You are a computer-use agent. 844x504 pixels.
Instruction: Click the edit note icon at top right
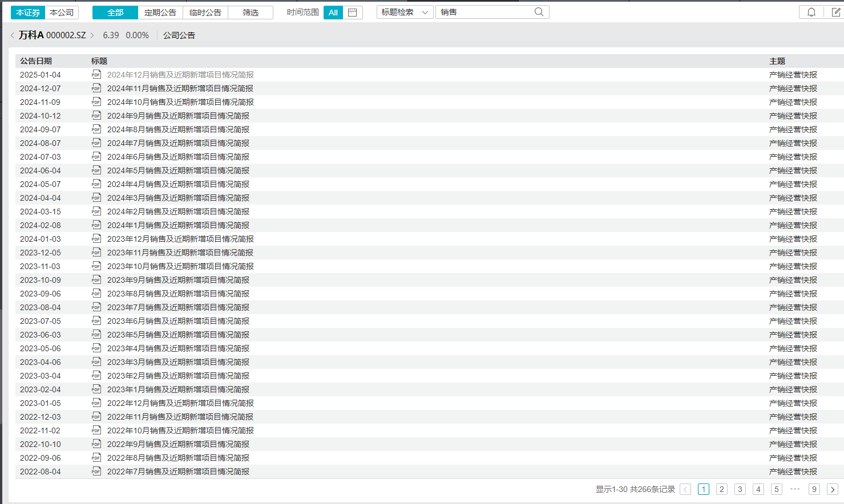tap(835, 12)
